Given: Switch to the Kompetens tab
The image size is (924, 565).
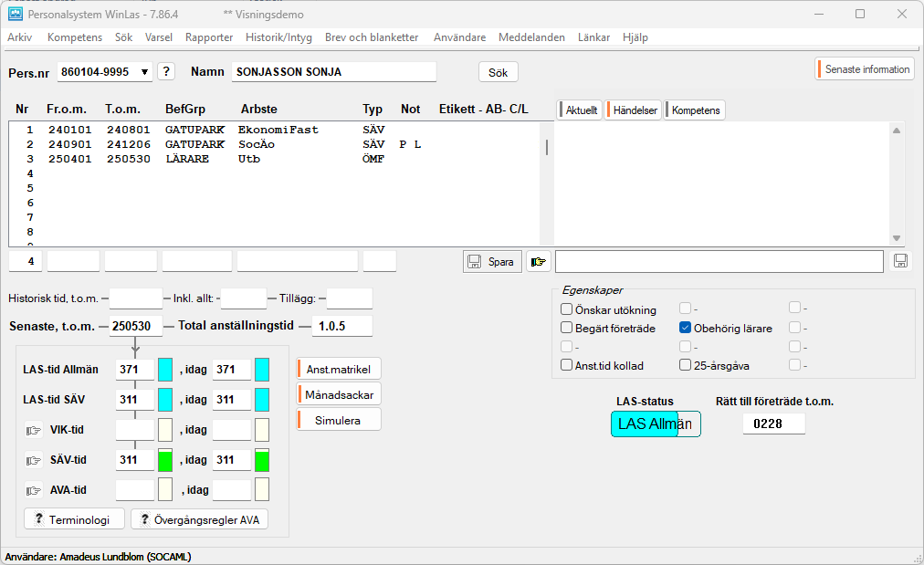Looking at the screenshot, I should pos(695,110).
